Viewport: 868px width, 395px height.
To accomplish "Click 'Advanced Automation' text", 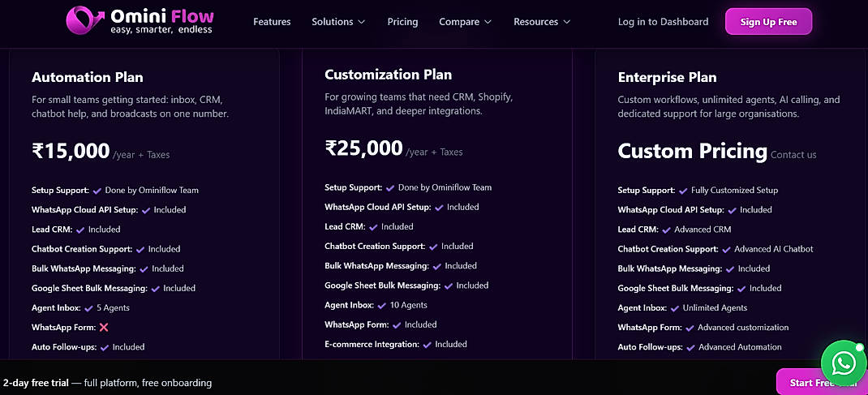I will (740, 347).
